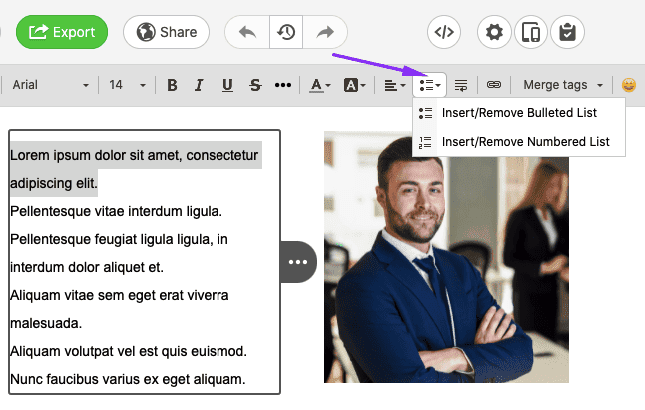Apply strikethrough to selected text

pos(255,85)
